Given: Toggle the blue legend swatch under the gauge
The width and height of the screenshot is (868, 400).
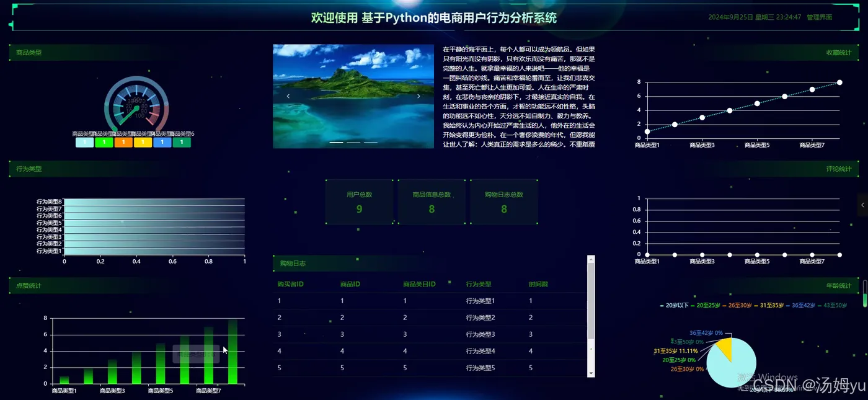Looking at the screenshot, I should click(162, 143).
